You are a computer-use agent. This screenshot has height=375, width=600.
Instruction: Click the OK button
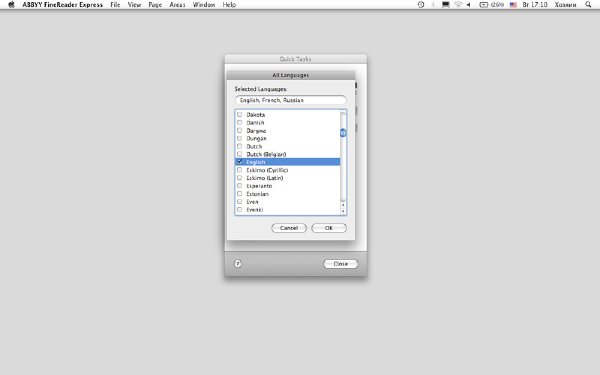tap(329, 228)
